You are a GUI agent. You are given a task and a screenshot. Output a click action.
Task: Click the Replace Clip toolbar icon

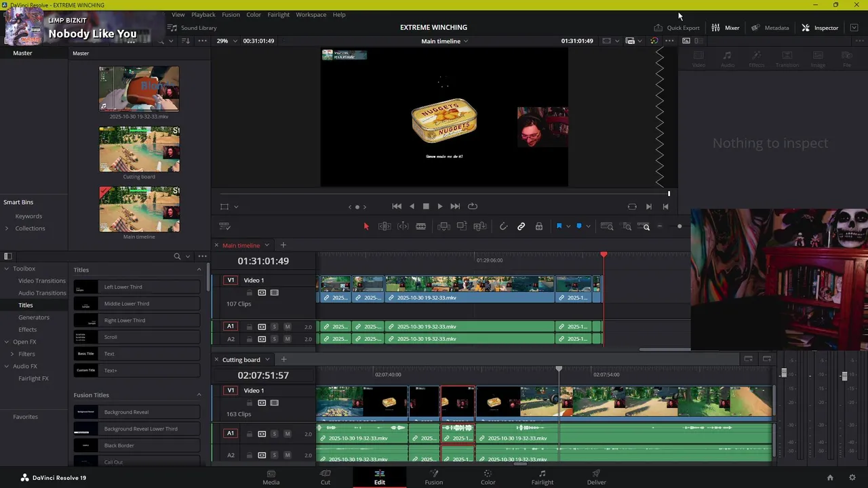[x=480, y=226]
